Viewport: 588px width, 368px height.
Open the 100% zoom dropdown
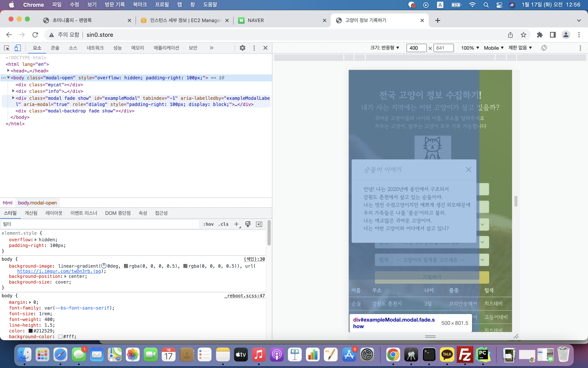pyautogui.click(x=470, y=48)
